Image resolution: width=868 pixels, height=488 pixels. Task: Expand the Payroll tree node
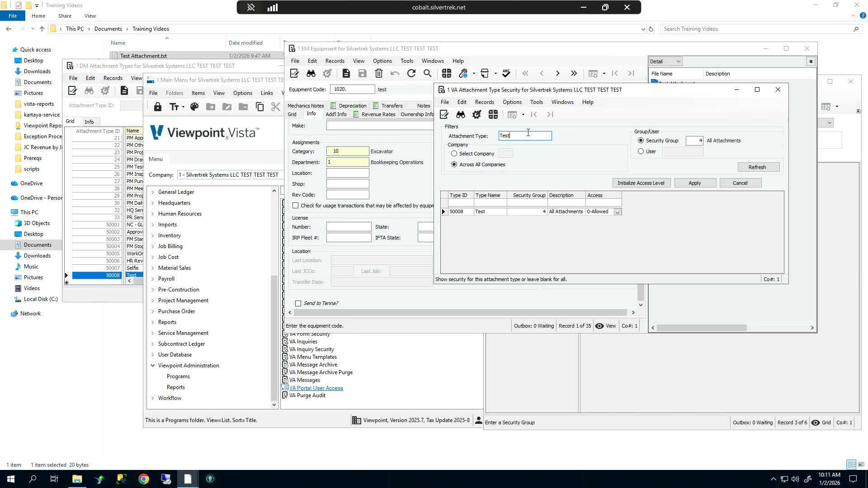pyautogui.click(x=152, y=279)
